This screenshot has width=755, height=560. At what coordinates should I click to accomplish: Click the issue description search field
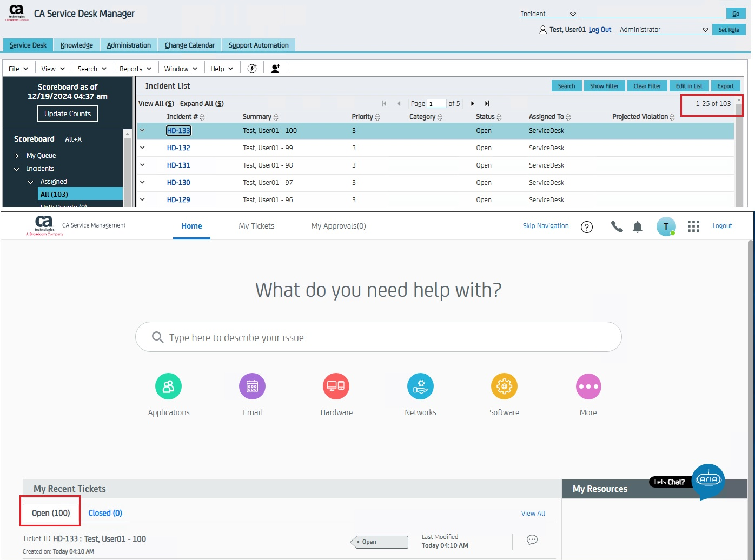pos(379,337)
